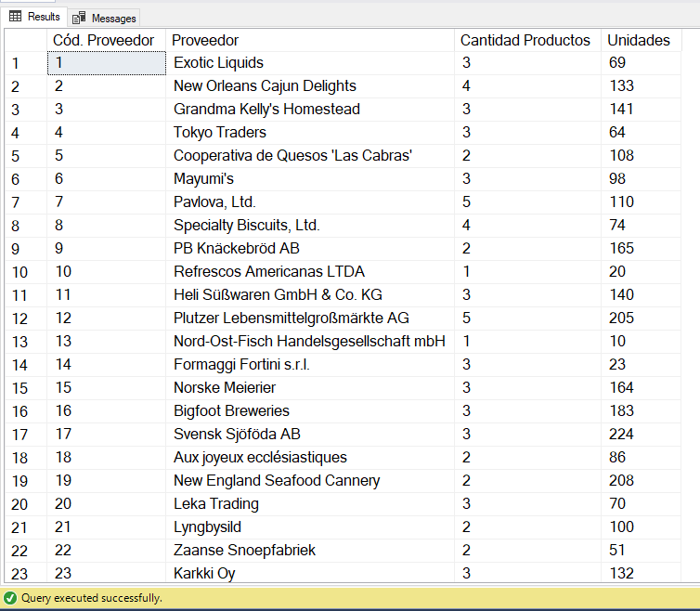700x611 pixels.
Task: Click Unidades value 208
Action: (x=642, y=481)
